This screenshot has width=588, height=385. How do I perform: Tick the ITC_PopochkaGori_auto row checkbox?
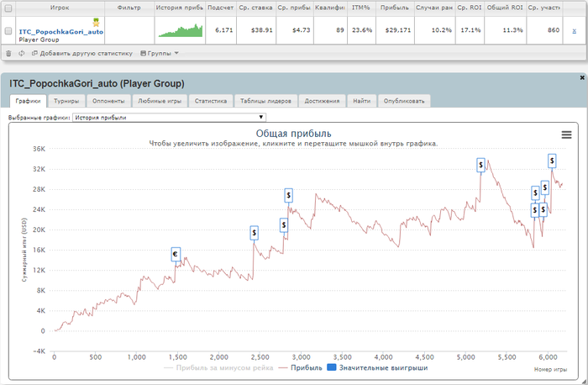[x=8, y=31]
